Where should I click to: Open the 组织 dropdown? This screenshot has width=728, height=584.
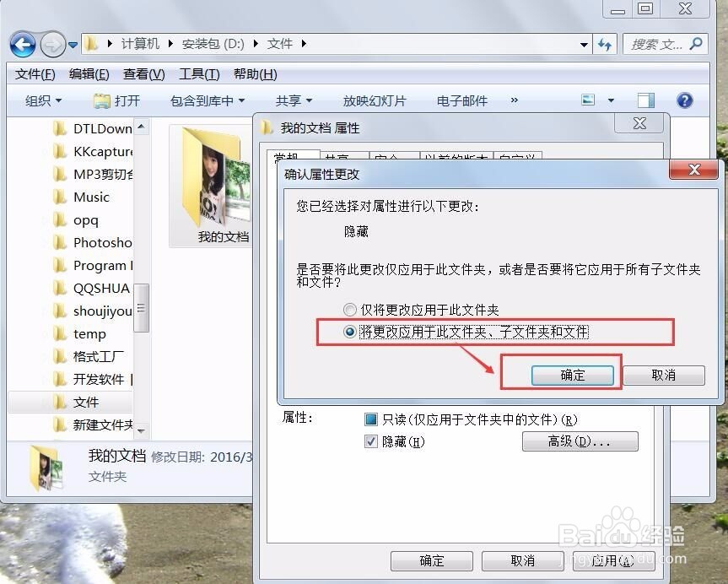click(43, 100)
